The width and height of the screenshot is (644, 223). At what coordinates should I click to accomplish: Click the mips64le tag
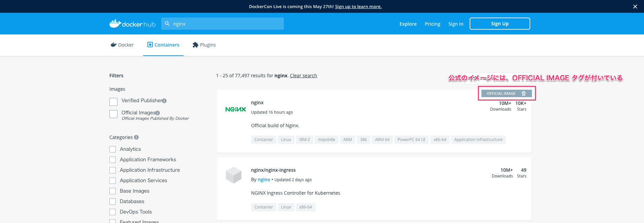[327, 140]
